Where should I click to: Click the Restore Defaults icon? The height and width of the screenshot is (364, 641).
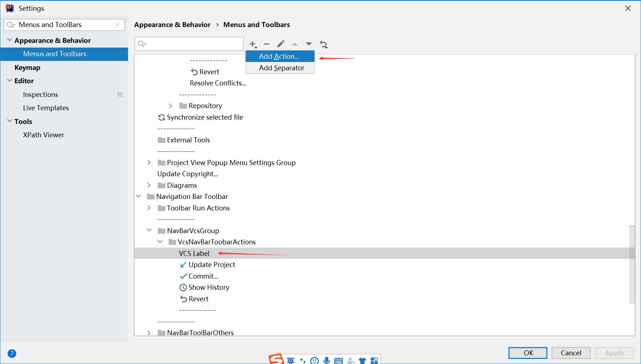pos(324,44)
